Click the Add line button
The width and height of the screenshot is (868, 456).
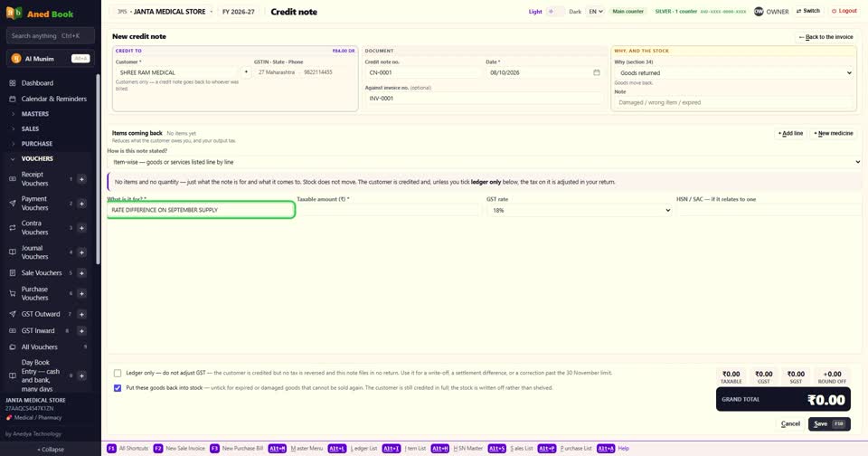tap(790, 134)
